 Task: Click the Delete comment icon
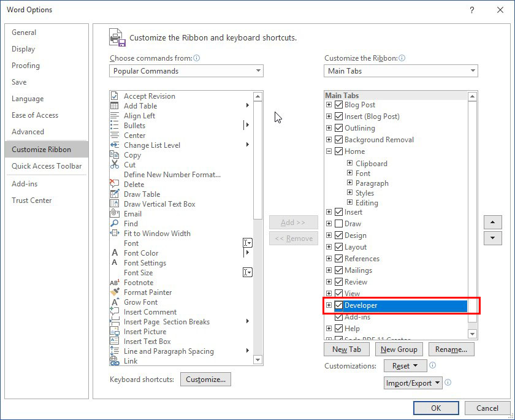[x=114, y=184]
